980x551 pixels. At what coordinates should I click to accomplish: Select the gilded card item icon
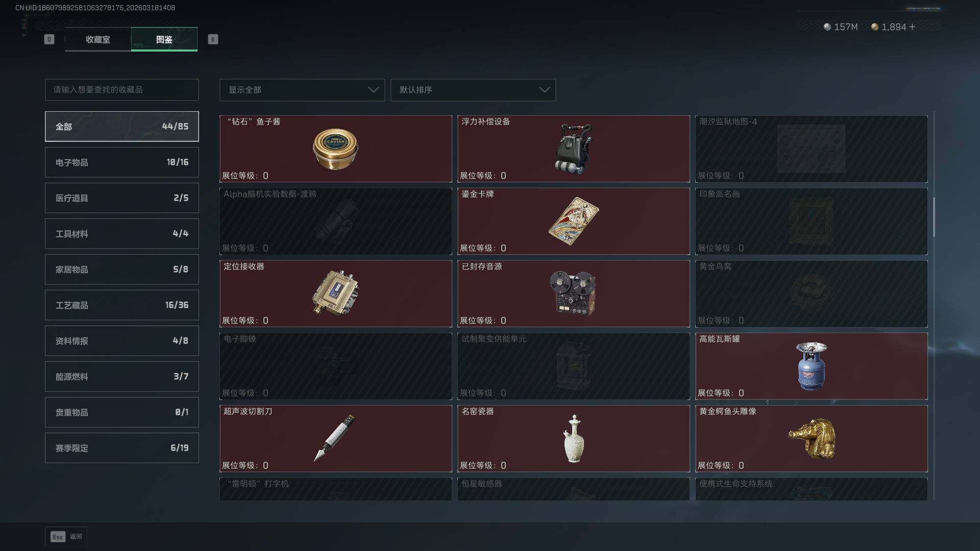[574, 221]
